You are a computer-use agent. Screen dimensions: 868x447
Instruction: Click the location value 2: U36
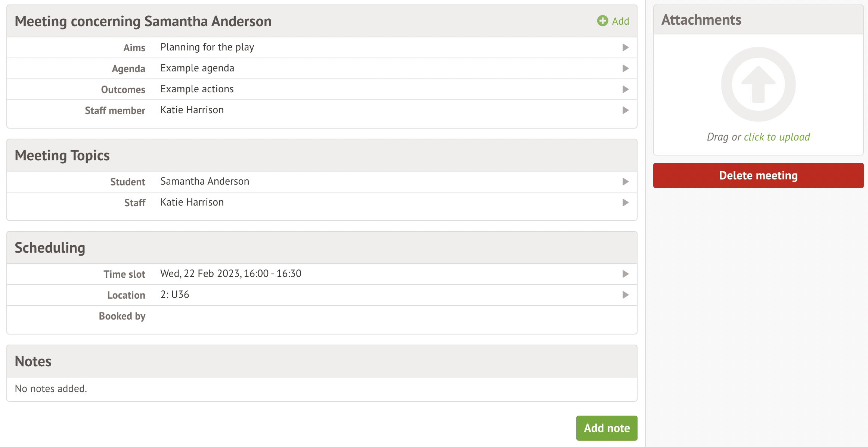(174, 295)
